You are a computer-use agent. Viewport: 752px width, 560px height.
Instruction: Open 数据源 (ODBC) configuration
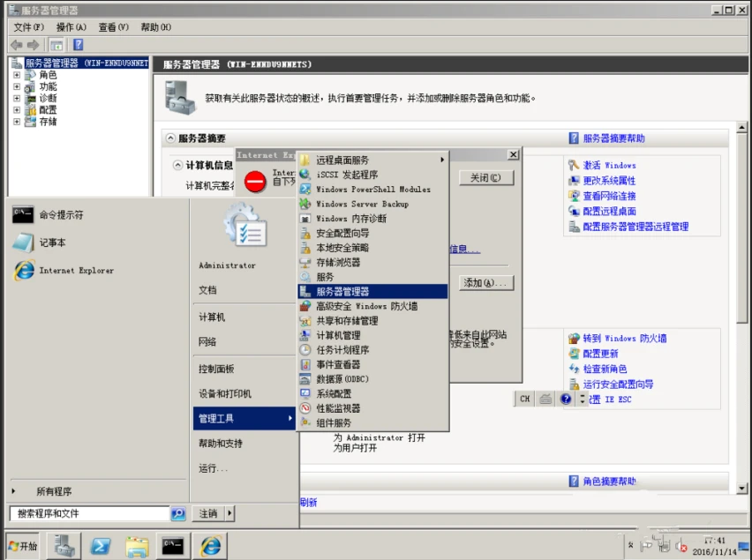(344, 378)
